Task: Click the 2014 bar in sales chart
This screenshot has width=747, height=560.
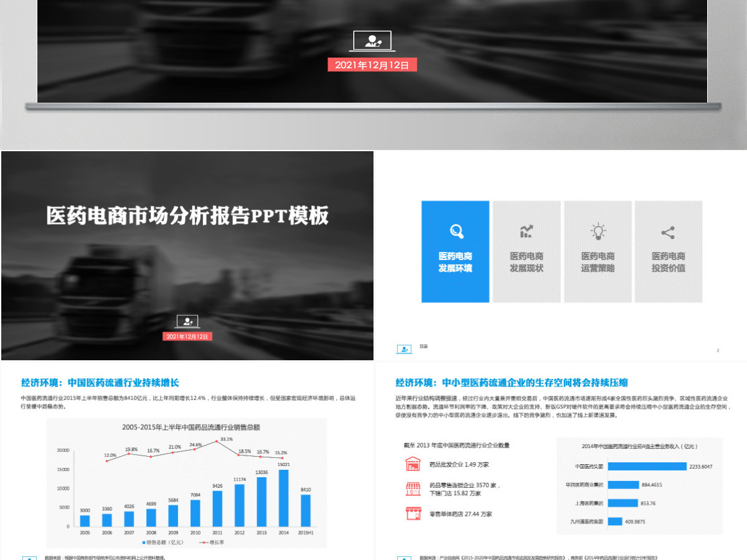Action: point(283,498)
